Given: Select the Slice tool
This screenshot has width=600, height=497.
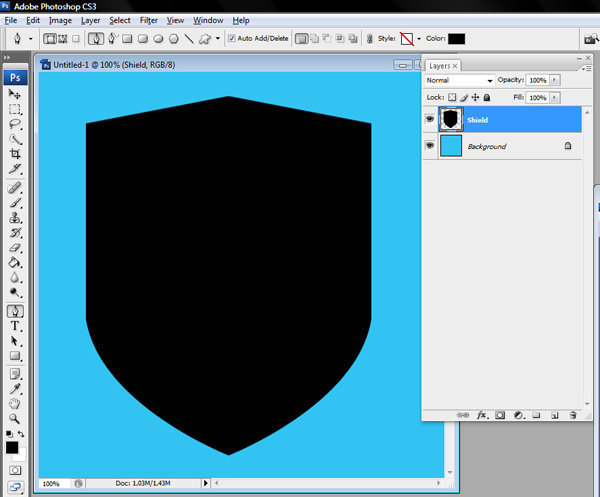Looking at the screenshot, I should coord(15,169).
